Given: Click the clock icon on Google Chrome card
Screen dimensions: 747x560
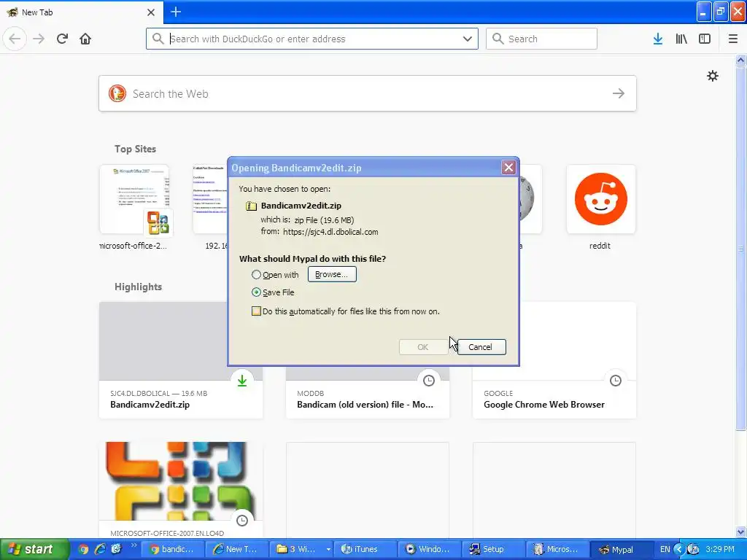Looking at the screenshot, I should [616, 381].
